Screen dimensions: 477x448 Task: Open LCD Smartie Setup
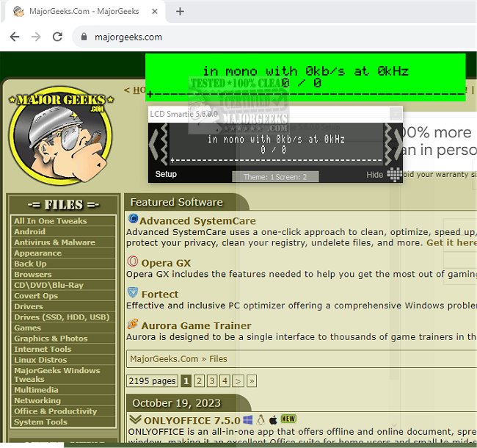[x=166, y=174]
